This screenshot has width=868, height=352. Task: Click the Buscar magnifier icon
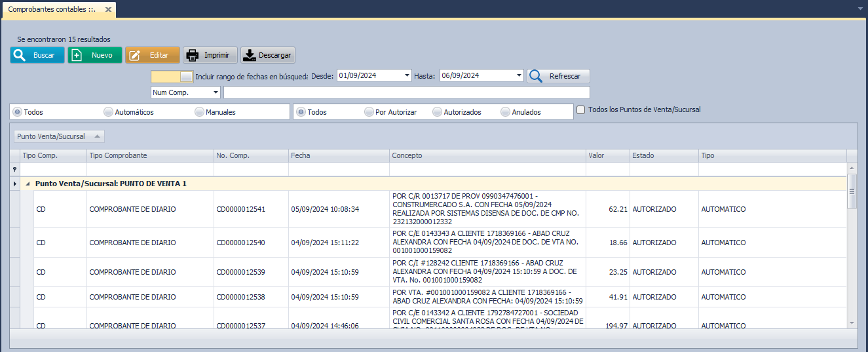20,55
